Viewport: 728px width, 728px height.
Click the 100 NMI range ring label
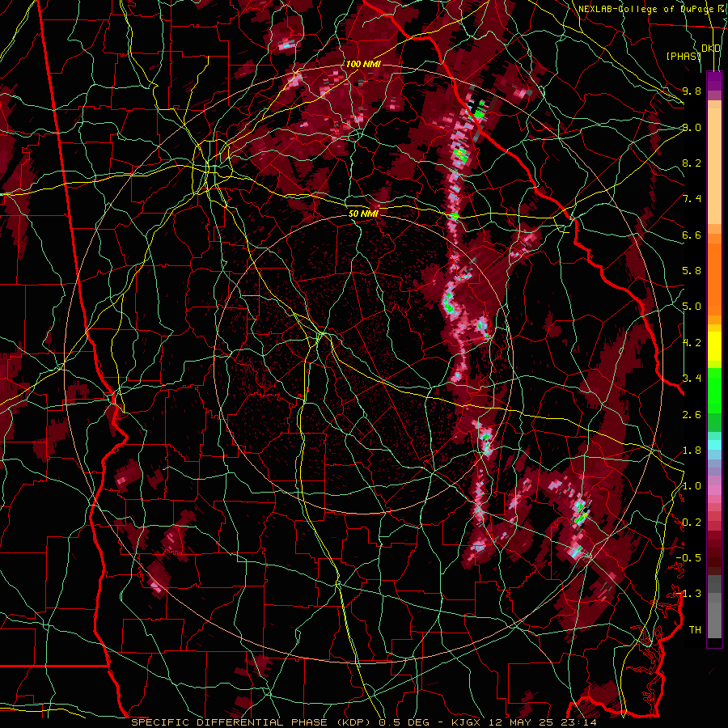click(363, 64)
